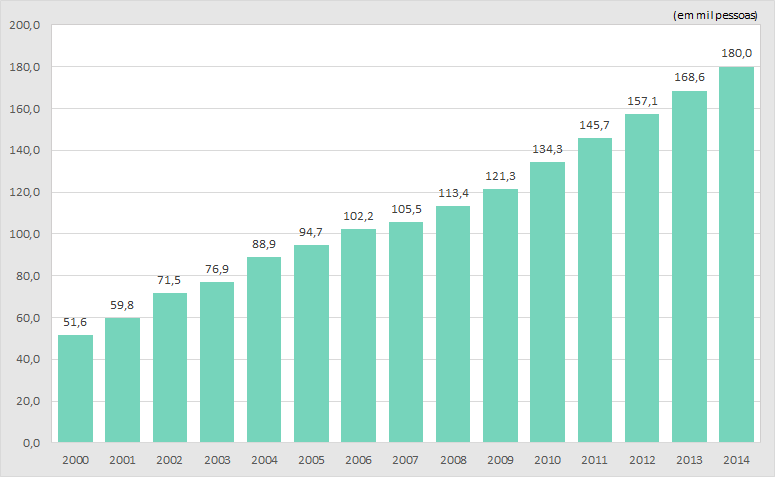Select the 200,0 vertical axis label
Viewport: 775px width, 477px height.
(23, 26)
